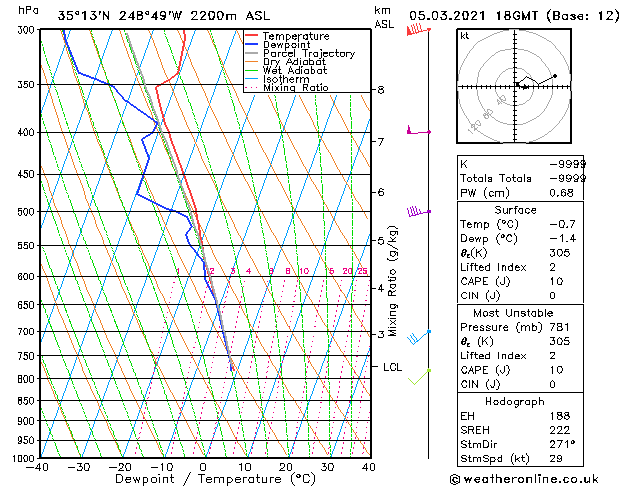Click the 8 km altitude tick label
The width and height of the screenshot is (629, 486).
[381, 90]
